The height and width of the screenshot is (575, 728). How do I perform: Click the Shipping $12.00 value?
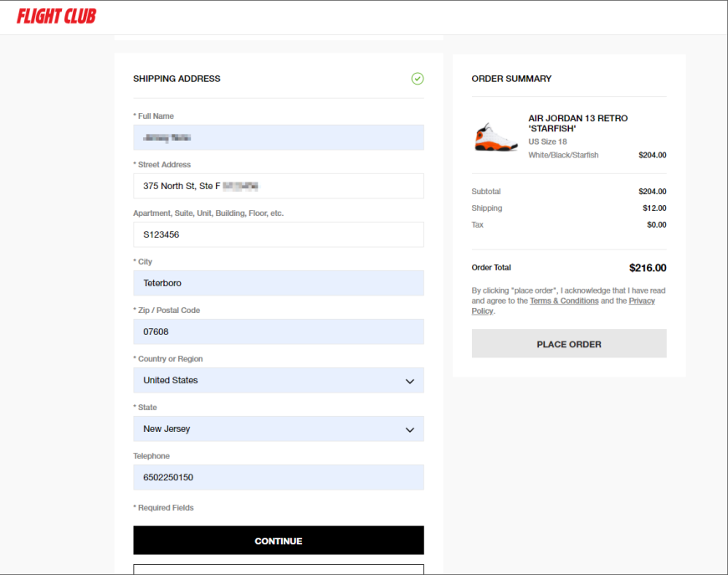point(654,208)
